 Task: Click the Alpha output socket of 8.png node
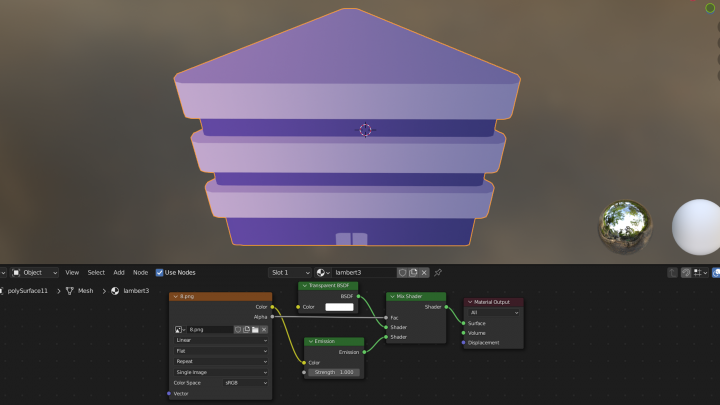(272, 317)
